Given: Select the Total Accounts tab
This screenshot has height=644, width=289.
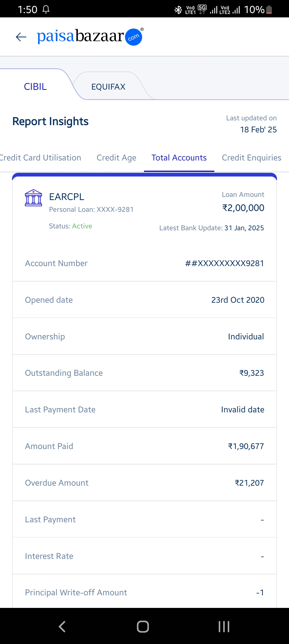Looking at the screenshot, I should point(179,158).
